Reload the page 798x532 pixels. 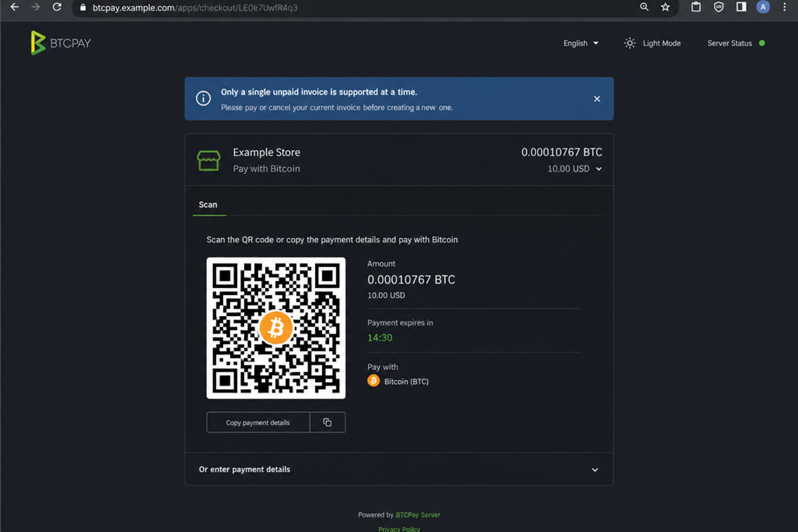click(x=57, y=7)
